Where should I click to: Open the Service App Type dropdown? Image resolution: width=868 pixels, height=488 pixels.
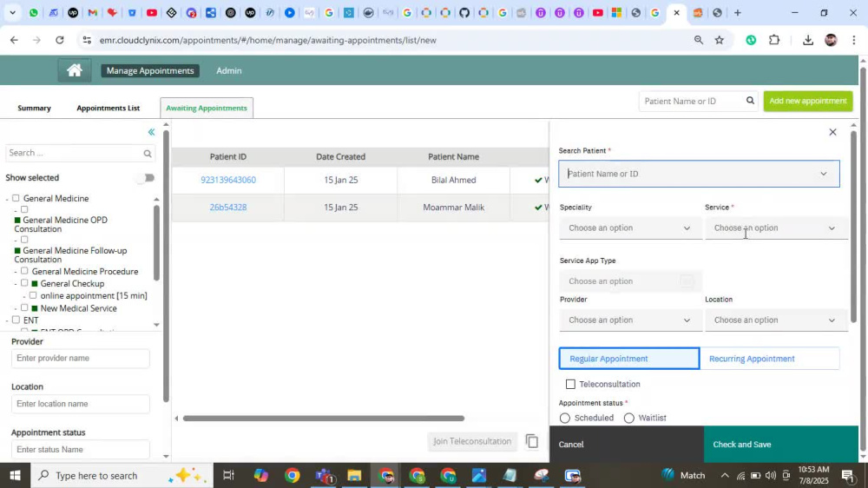click(630, 281)
